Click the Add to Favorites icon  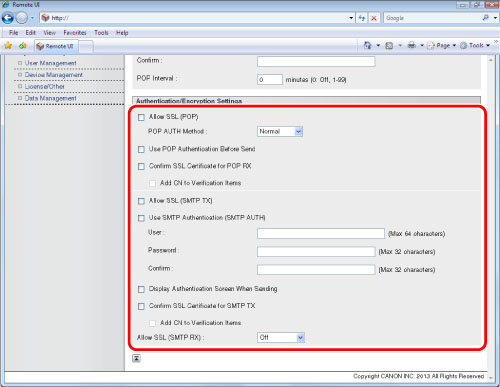point(23,46)
